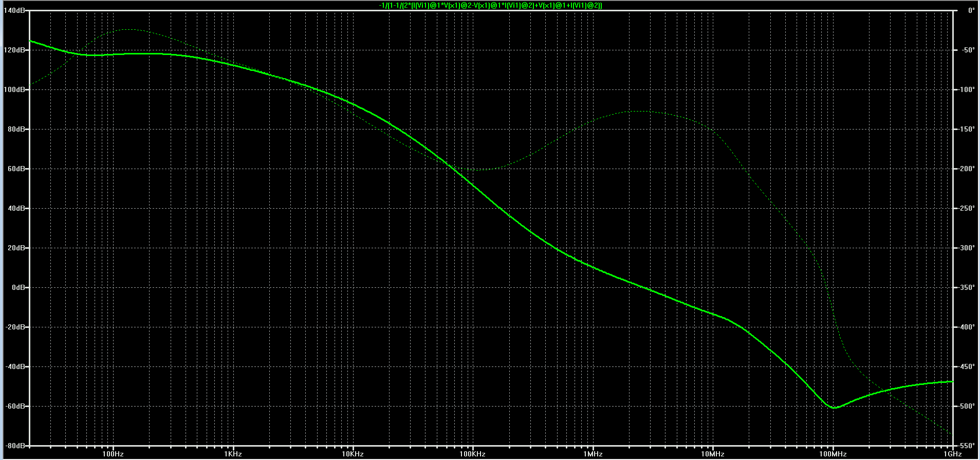
Task: Click the 10MHz label on the frequency axis
Action: click(x=713, y=454)
